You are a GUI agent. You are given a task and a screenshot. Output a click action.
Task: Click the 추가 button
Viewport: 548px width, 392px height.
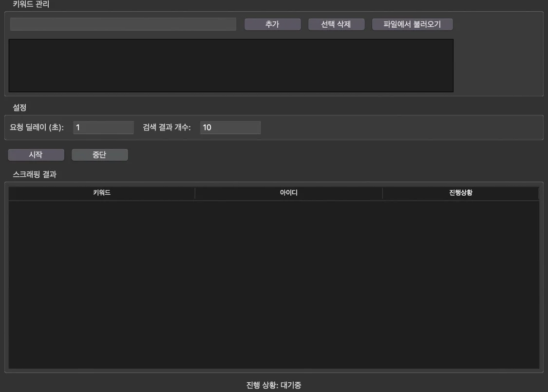273,24
